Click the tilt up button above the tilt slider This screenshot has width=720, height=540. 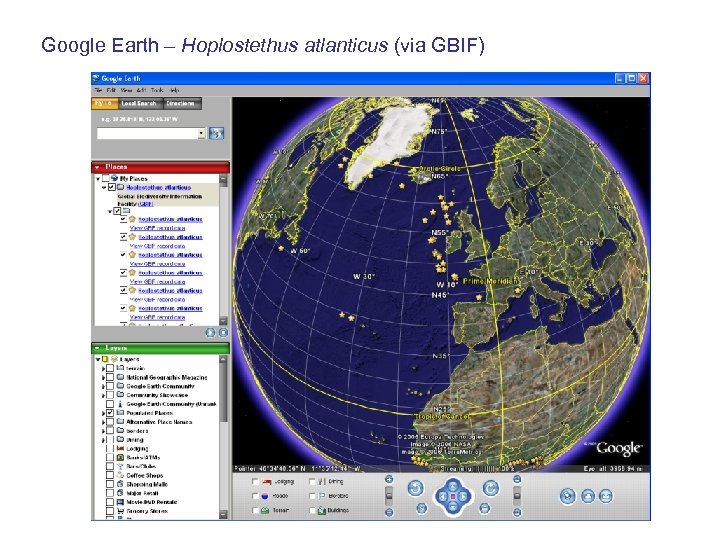(x=517, y=479)
